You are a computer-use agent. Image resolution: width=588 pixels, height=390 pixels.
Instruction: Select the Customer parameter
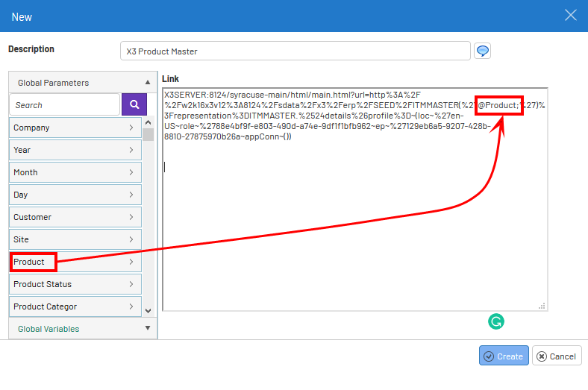[x=75, y=217]
